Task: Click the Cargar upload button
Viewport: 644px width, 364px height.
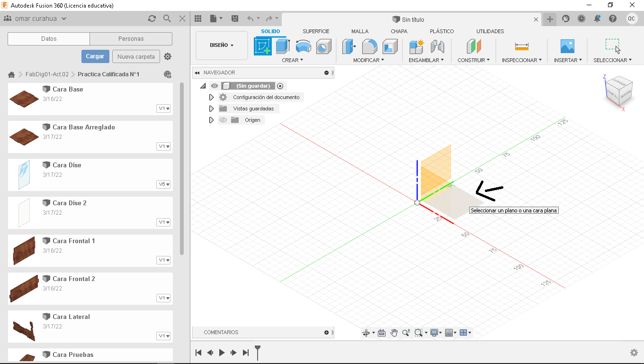Action: pos(95,56)
